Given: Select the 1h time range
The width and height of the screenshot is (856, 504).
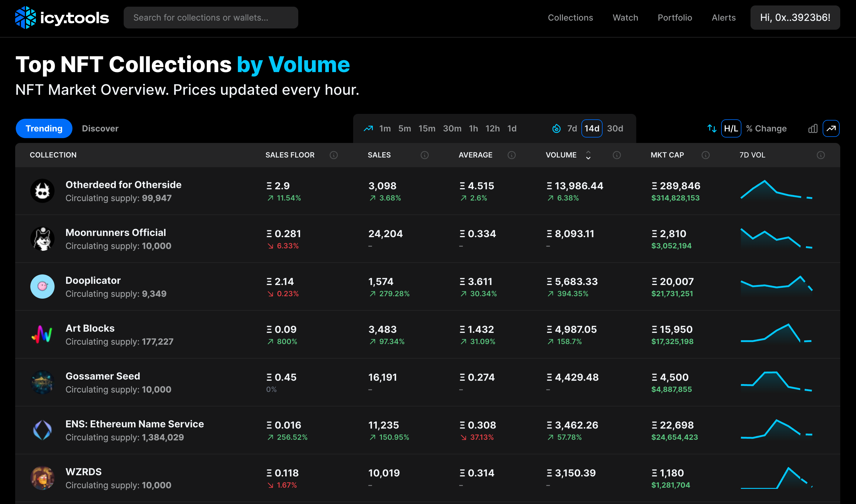Looking at the screenshot, I should 473,128.
